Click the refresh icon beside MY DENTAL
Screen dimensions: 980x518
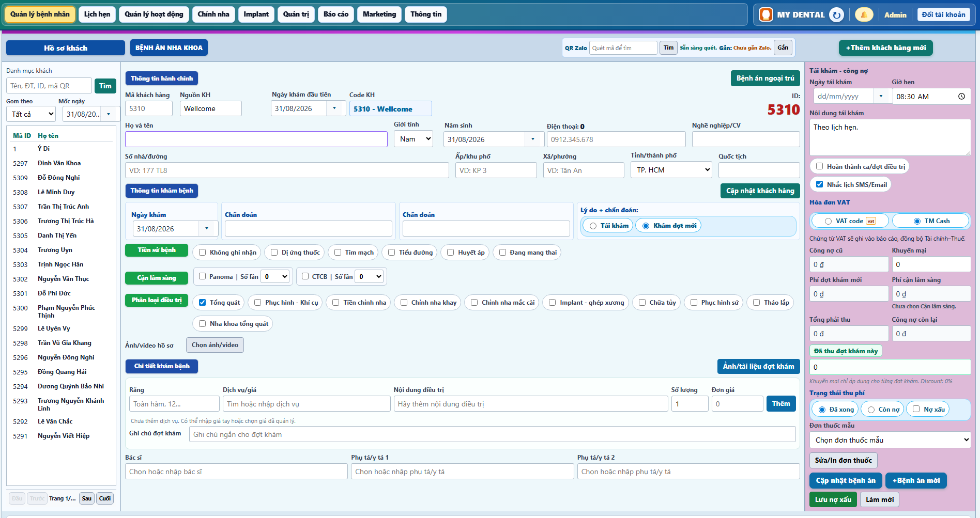pyautogui.click(x=836, y=14)
